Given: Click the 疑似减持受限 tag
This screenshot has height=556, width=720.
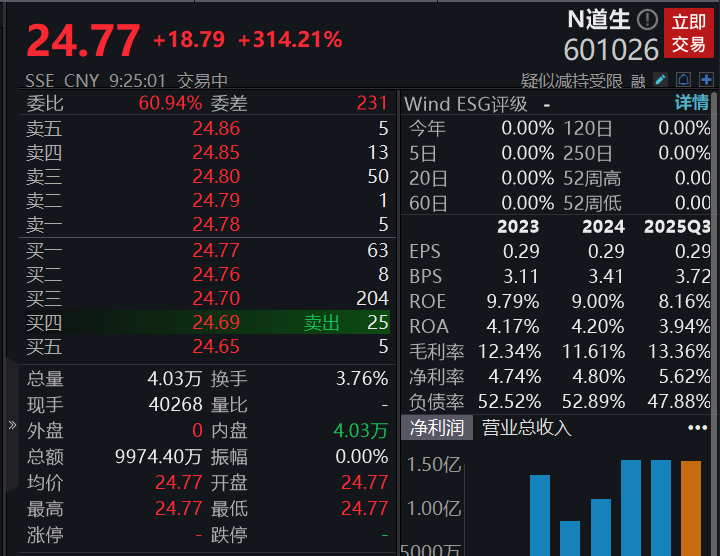Looking at the screenshot, I should pyautogui.click(x=572, y=81).
